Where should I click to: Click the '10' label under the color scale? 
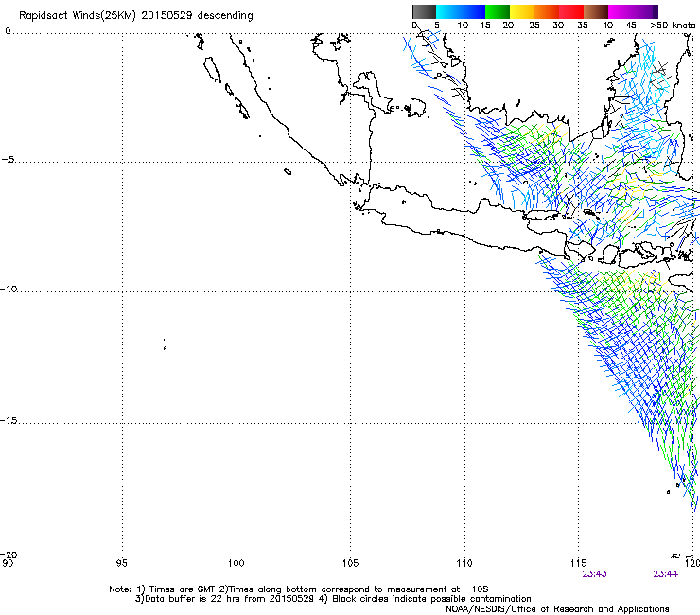[x=463, y=26]
